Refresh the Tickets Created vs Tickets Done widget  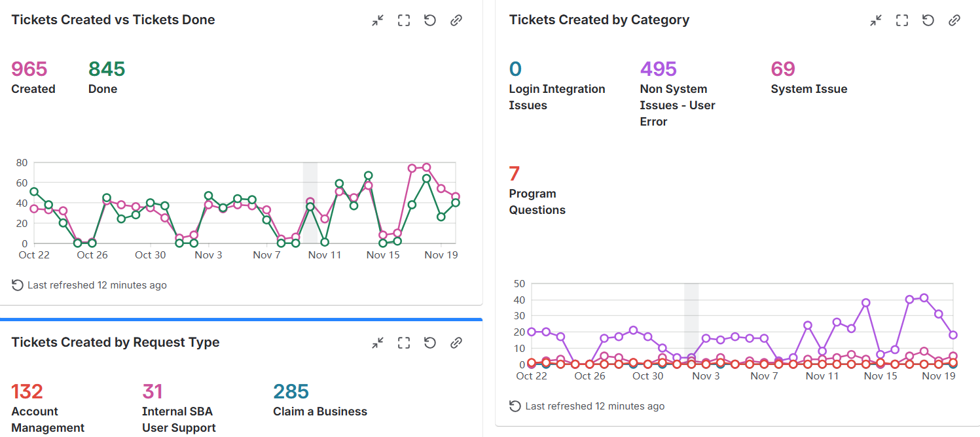tap(430, 20)
